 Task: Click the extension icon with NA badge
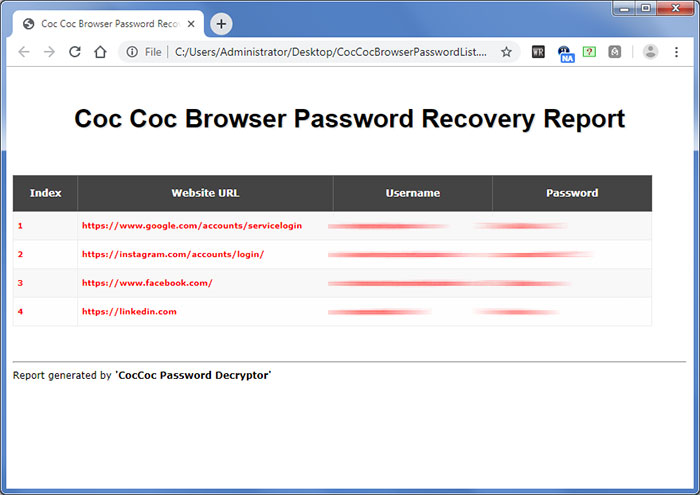(x=565, y=53)
